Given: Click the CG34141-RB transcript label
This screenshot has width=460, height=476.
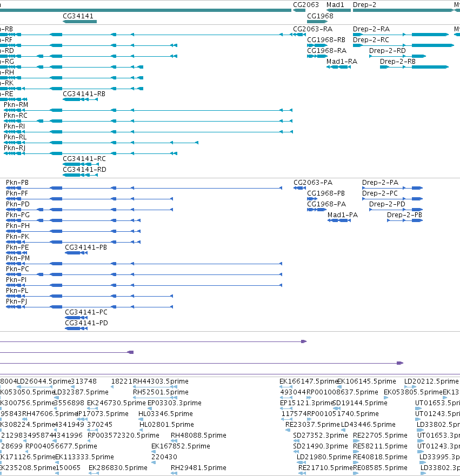Looking at the screenshot, I should pos(84,94).
